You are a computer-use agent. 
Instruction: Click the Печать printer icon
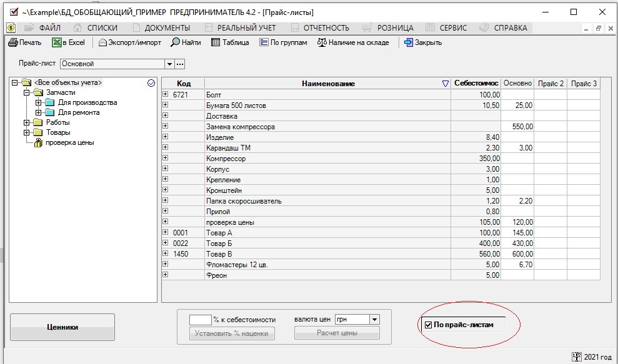12,42
